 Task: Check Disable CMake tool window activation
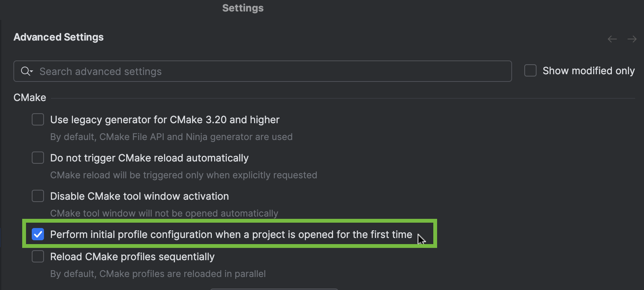coord(37,196)
